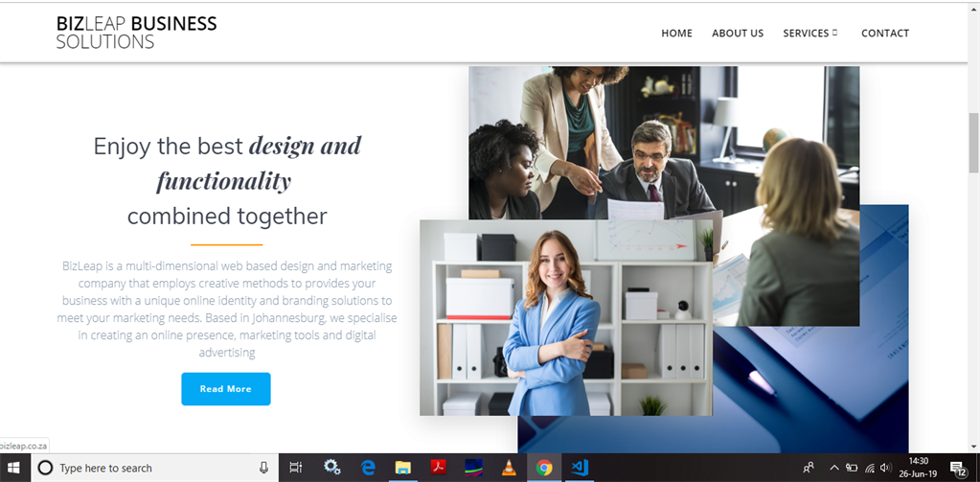Open VLC media player from taskbar
The width and height of the screenshot is (980, 482).
click(510, 468)
